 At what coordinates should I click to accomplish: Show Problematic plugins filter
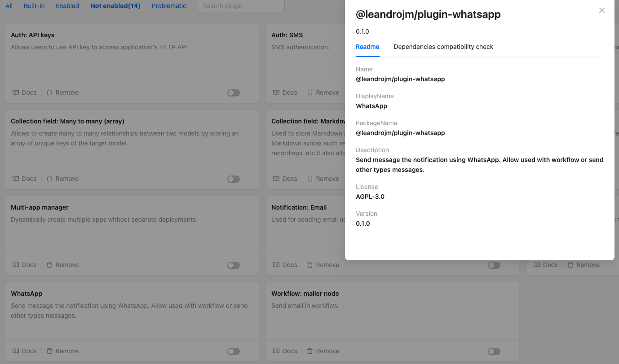(169, 6)
